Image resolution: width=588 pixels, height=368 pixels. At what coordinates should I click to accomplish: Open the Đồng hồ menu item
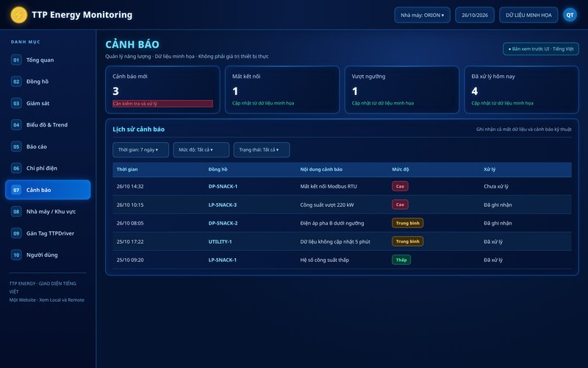[48, 82]
